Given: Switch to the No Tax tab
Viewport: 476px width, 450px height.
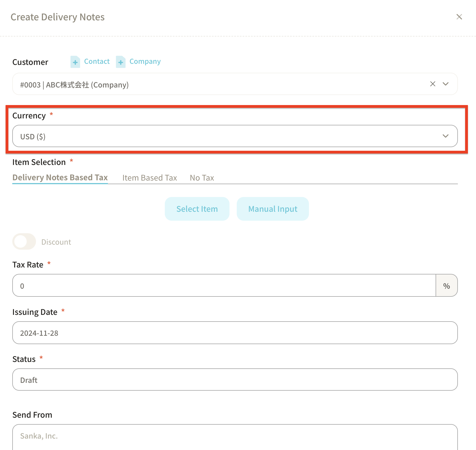Looking at the screenshot, I should 202,178.
